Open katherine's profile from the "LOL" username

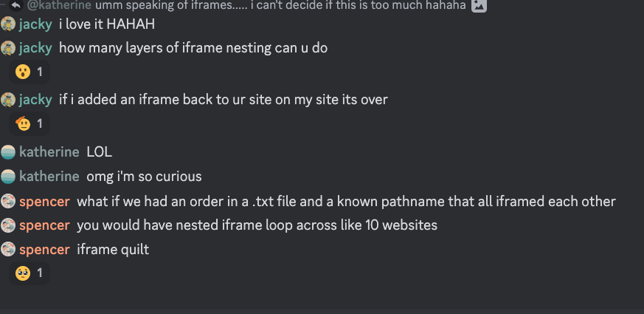49,152
